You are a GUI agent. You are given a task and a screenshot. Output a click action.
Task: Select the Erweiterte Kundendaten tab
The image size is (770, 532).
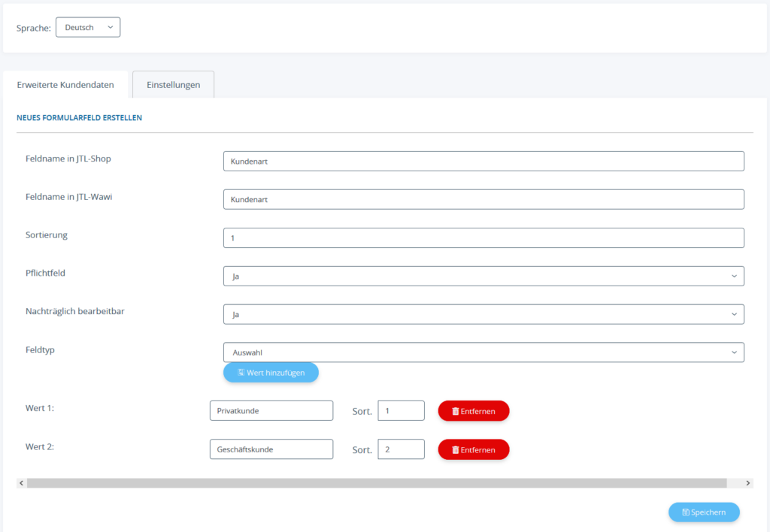coord(65,85)
